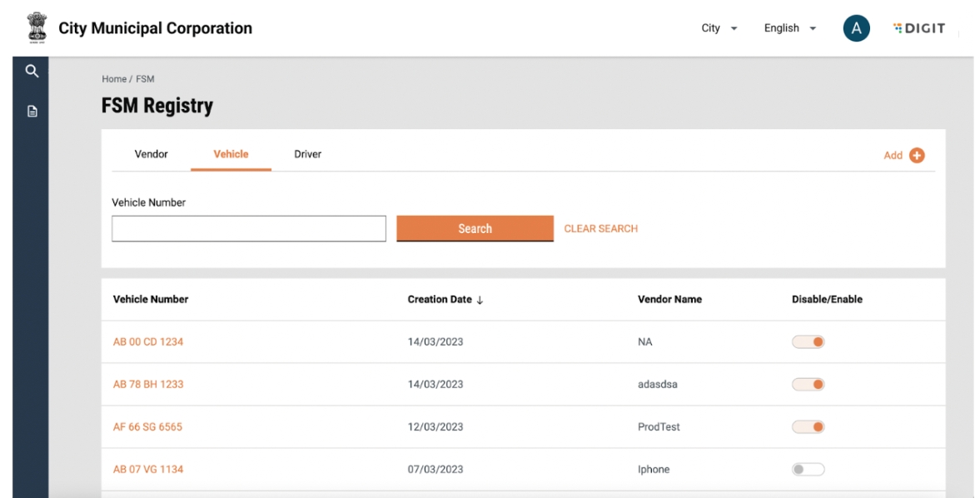The image size is (980, 498).
Task: Sort by Creation Date arrow icon
Action: (480, 300)
